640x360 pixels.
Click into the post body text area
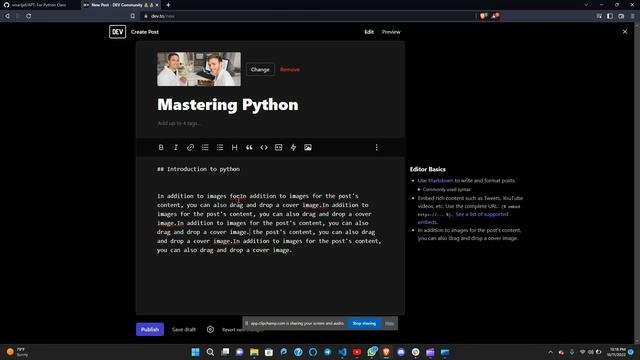pyautogui.click(x=270, y=237)
